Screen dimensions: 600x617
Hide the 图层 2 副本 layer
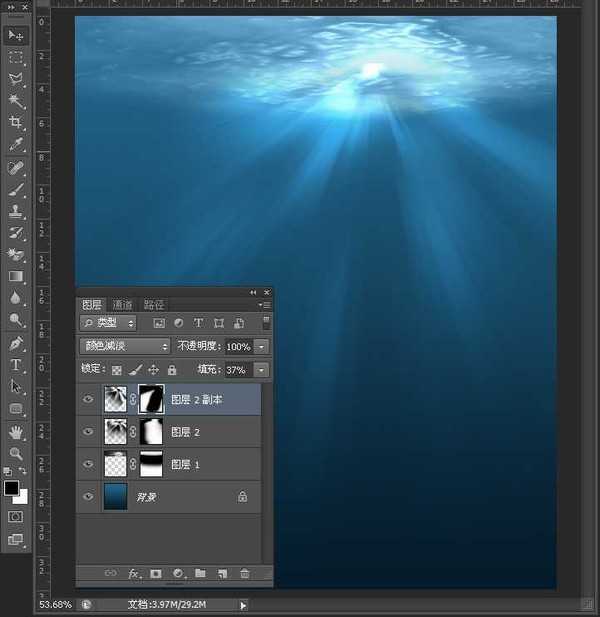(x=89, y=400)
